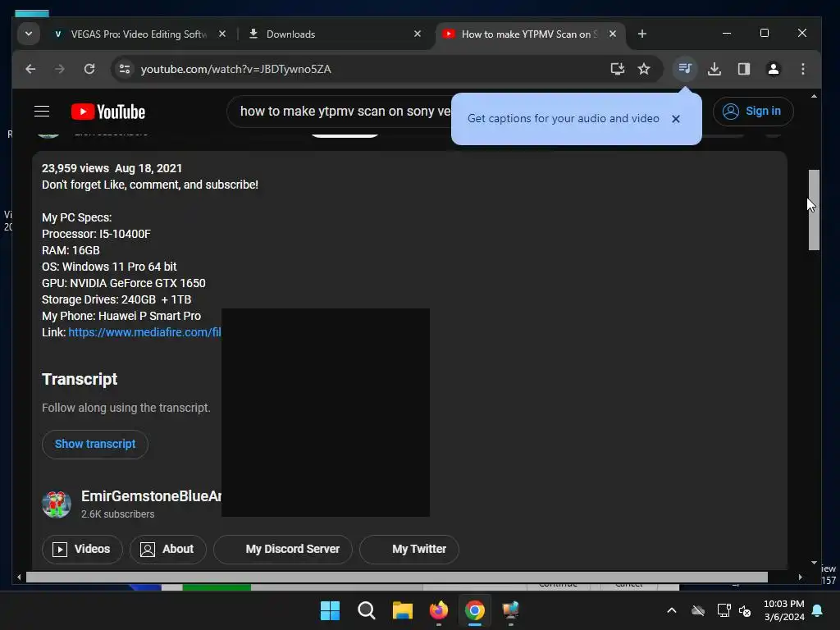Open the notifications bell icon
840x630 pixels.
818,610
